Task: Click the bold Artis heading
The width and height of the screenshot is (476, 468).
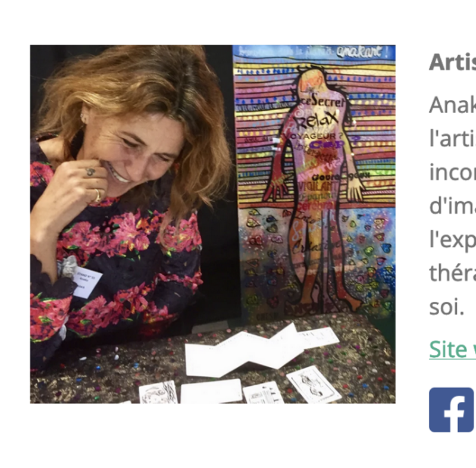Action: 453,62
